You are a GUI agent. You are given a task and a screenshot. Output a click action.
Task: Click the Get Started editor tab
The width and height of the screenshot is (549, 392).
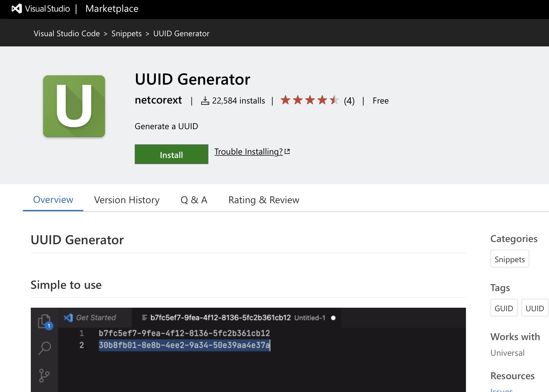tap(95, 318)
